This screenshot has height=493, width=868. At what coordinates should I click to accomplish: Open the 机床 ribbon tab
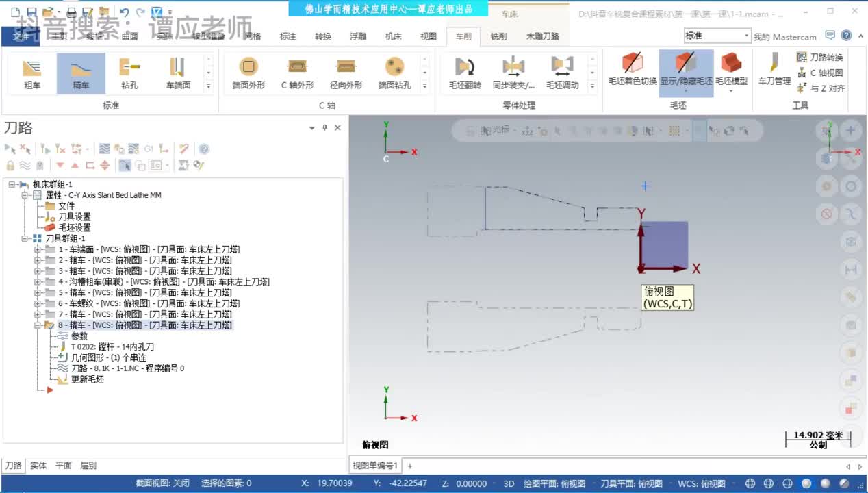click(394, 36)
